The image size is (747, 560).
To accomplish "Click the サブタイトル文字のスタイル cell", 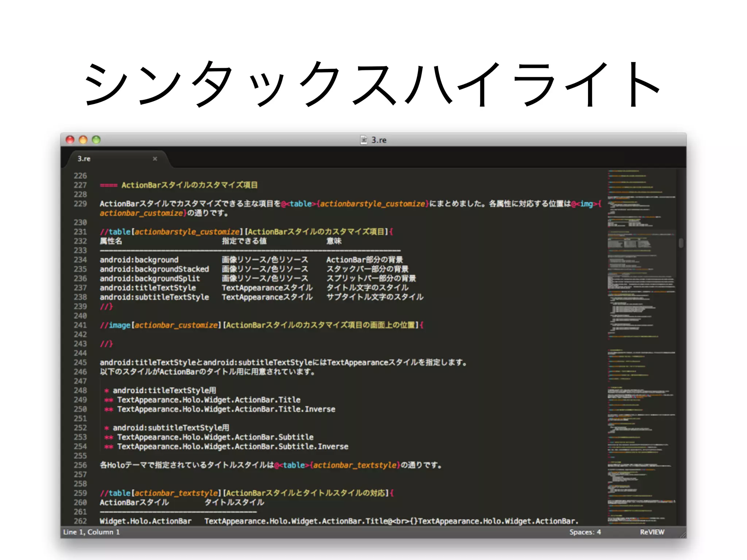I will click(x=375, y=297).
